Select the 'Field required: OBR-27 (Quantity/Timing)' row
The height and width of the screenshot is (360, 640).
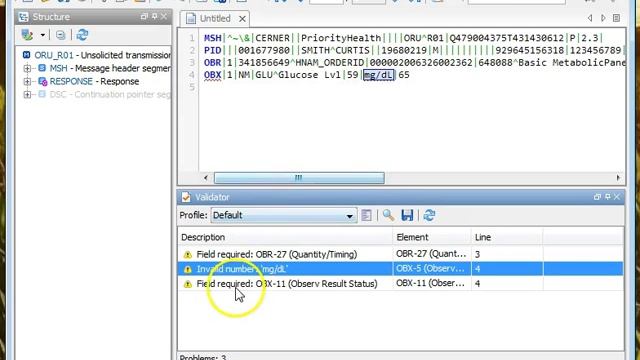coord(401,254)
